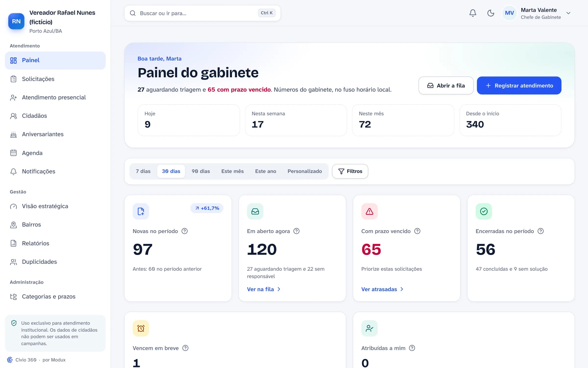Open Duplicidades in the sidebar

tap(55, 262)
